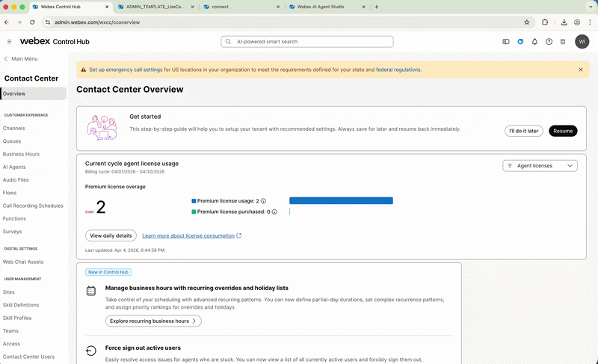Click the View daily details button
This screenshot has height=364, width=598.
[111, 235]
